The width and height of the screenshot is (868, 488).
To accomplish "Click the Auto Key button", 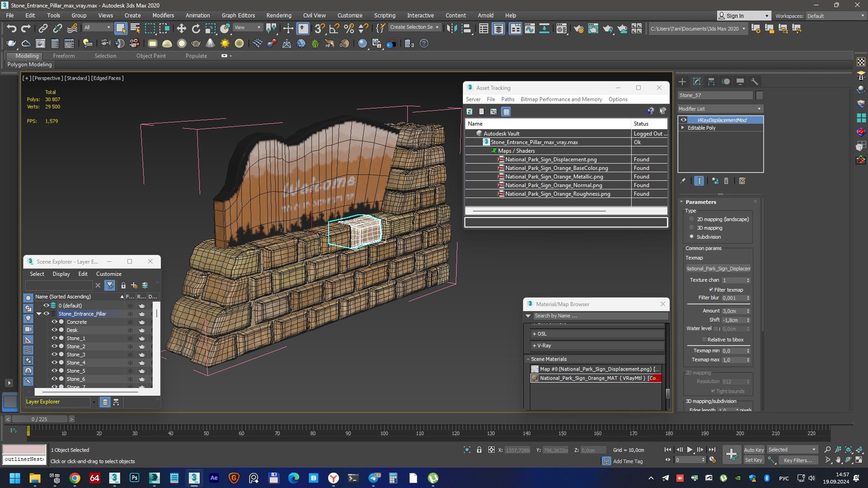I will tap(754, 450).
